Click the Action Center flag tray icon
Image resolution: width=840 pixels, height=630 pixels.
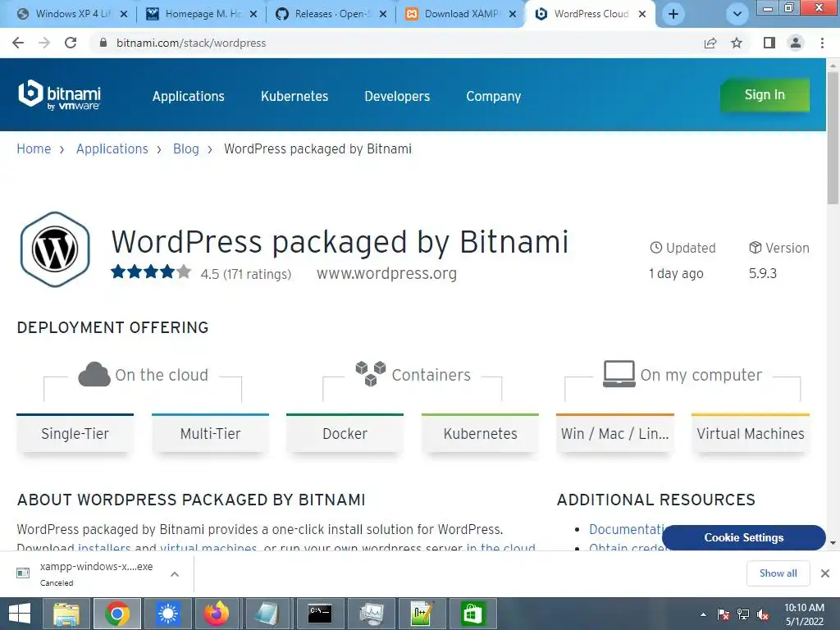pyautogui.click(x=724, y=614)
